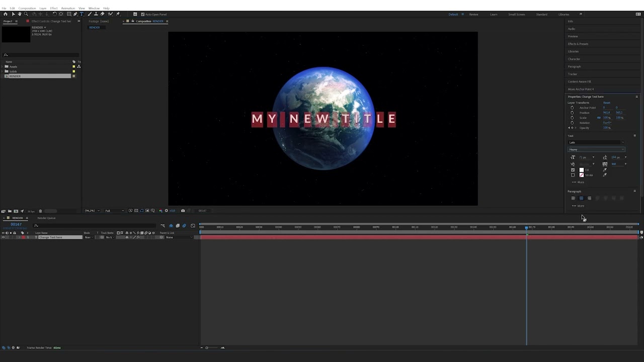Toggle the Auto-Open Panel checkbox
The image size is (644, 362).
click(143, 14)
